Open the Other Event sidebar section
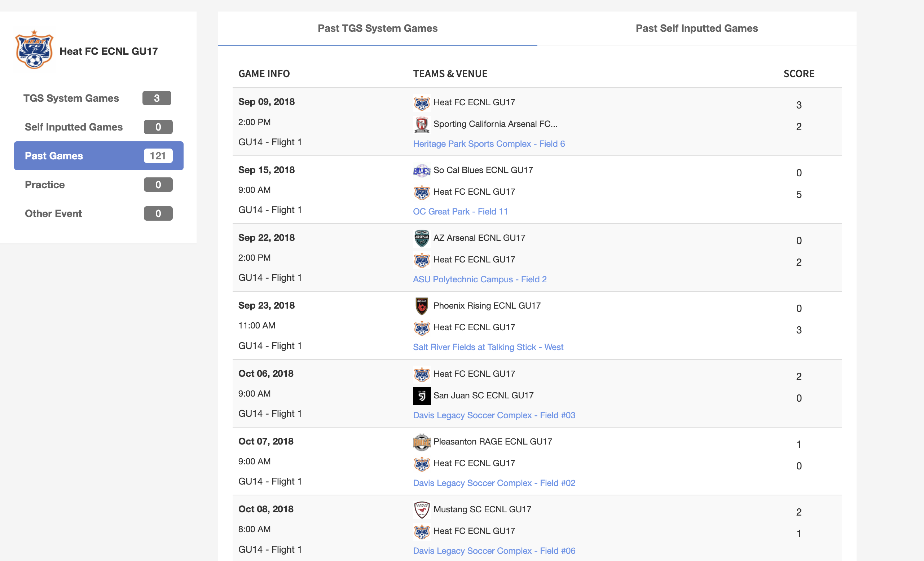 coord(53,214)
